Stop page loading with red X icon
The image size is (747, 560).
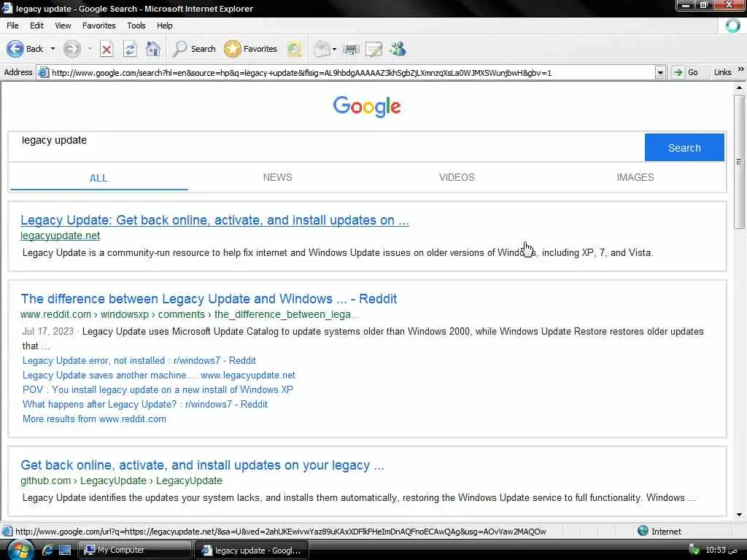pos(107,49)
